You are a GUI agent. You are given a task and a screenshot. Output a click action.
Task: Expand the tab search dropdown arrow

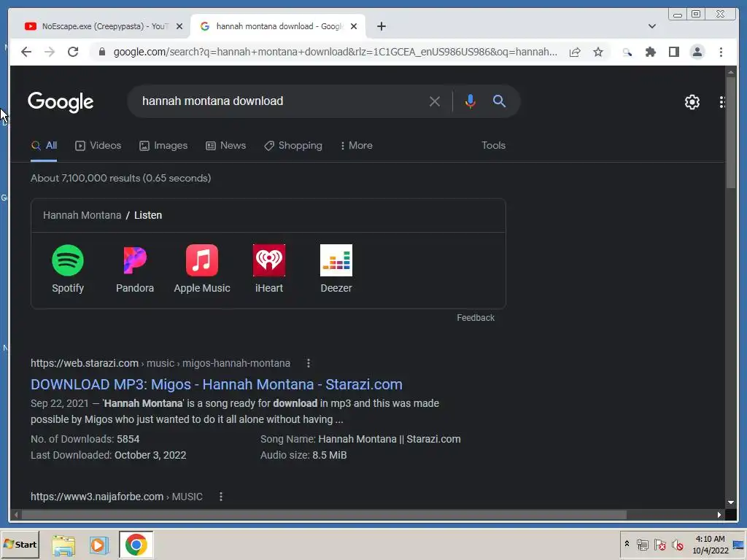click(652, 26)
